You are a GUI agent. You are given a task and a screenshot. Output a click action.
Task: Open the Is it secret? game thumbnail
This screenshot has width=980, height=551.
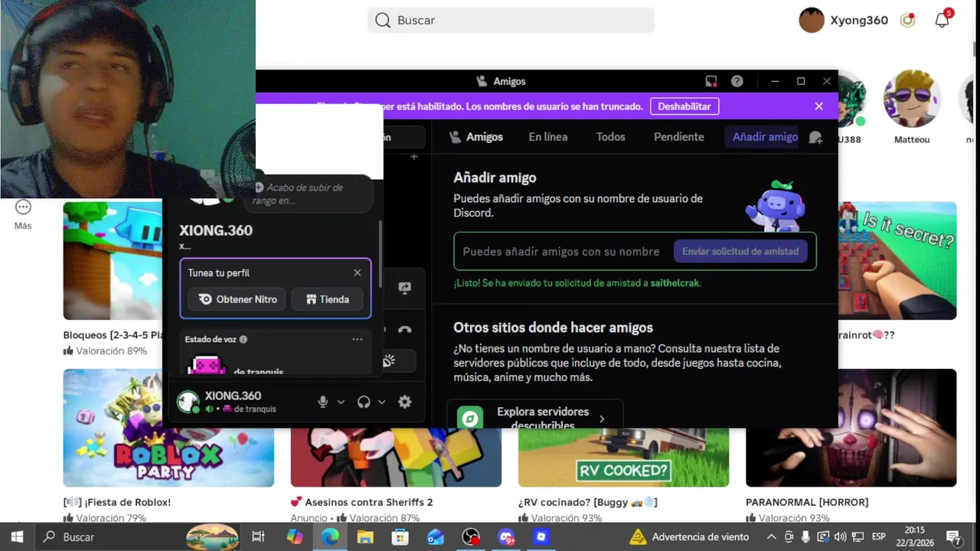[897, 261]
